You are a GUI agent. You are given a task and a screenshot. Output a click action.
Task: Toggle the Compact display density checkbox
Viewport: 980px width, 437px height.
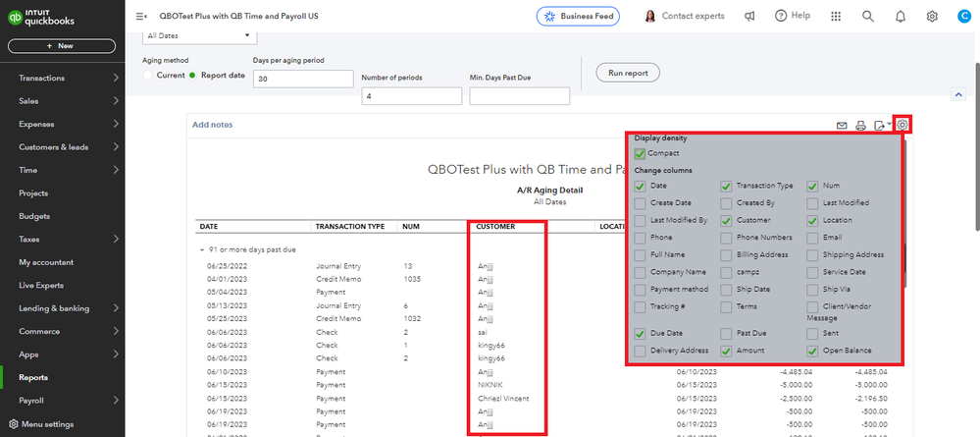640,153
